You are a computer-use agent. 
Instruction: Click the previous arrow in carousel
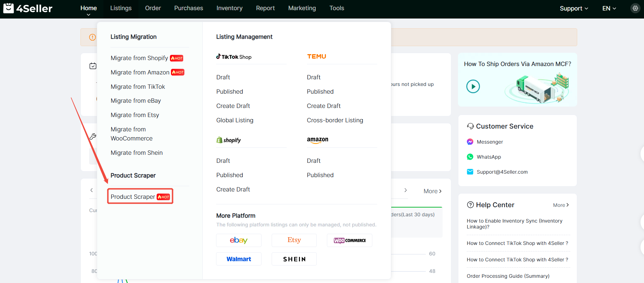(92, 190)
